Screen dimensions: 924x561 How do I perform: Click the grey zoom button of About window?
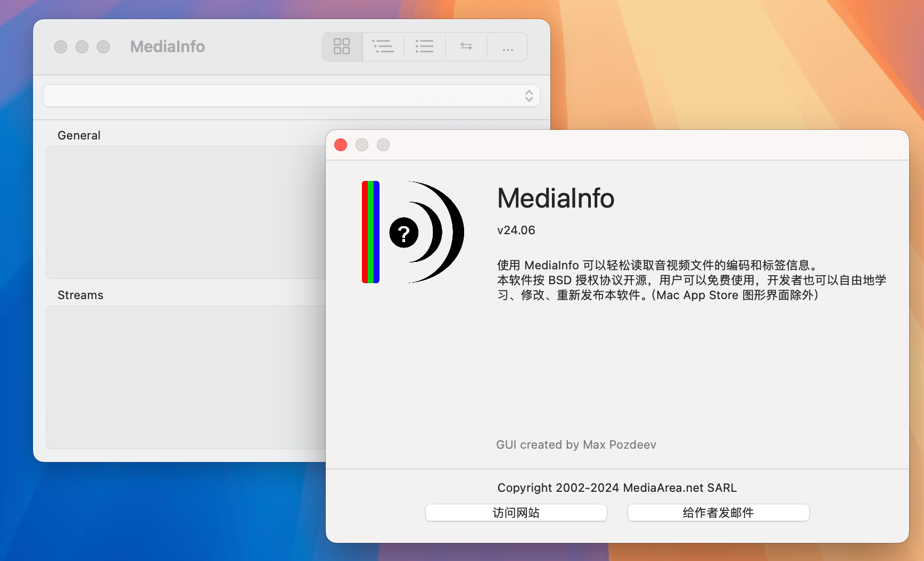(383, 145)
